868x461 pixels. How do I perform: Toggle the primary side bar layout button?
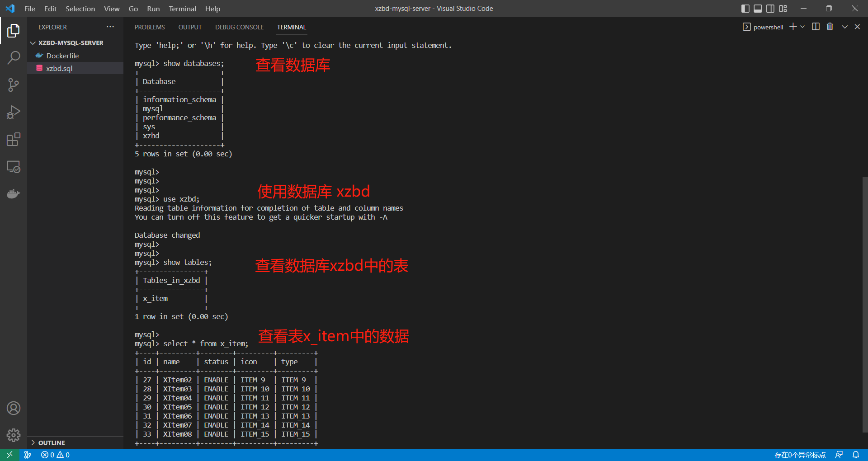pos(745,9)
